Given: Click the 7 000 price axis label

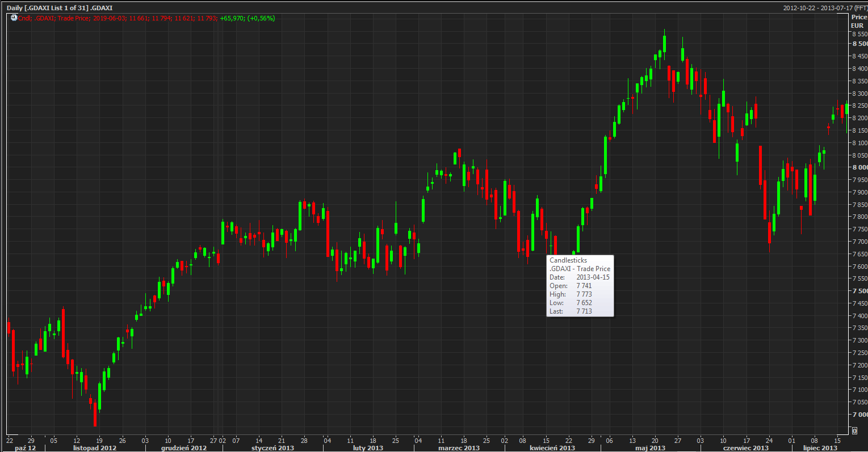Looking at the screenshot, I should point(859,415).
